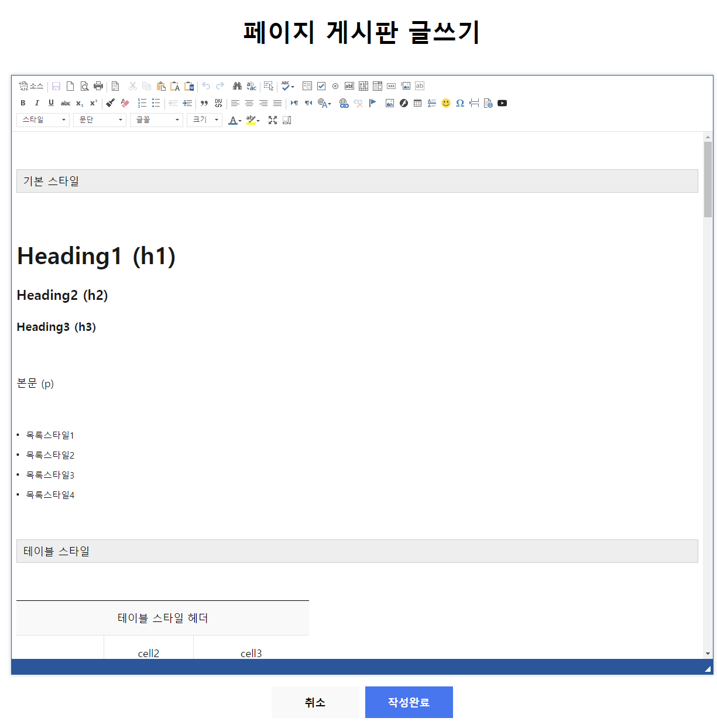The width and height of the screenshot is (717, 728).
Task: Insert a textarea form element
Action: pos(363,86)
